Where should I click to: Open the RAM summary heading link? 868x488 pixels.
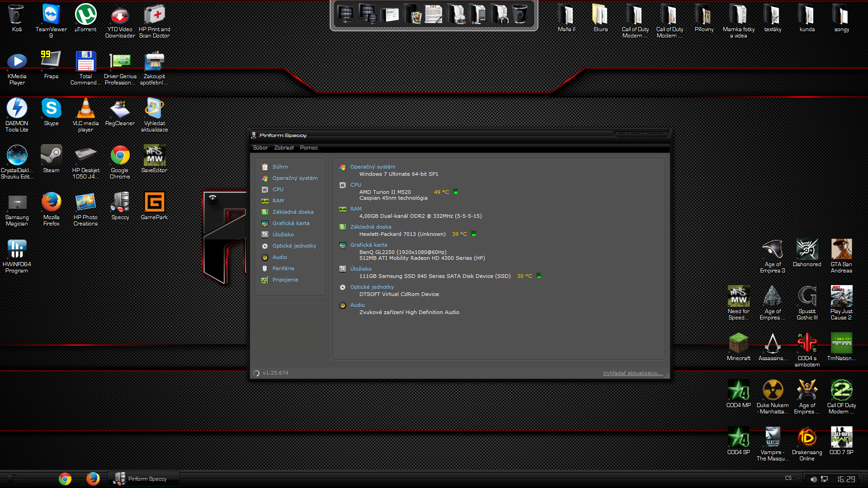point(356,209)
